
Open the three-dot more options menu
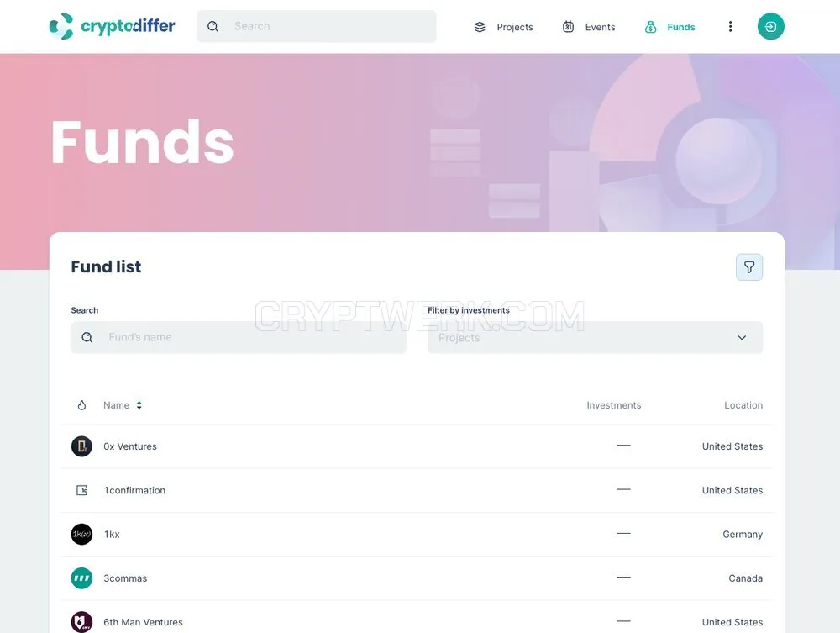click(730, 26)
